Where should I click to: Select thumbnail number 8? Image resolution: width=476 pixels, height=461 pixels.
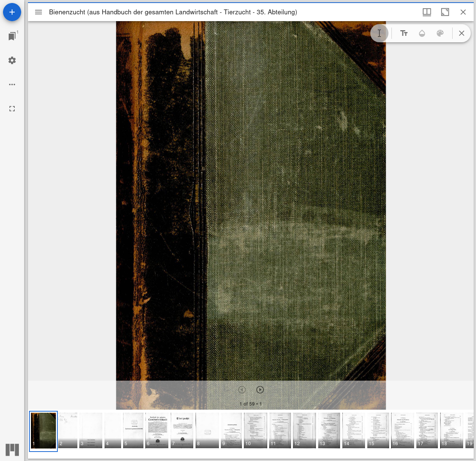(207, 430)
